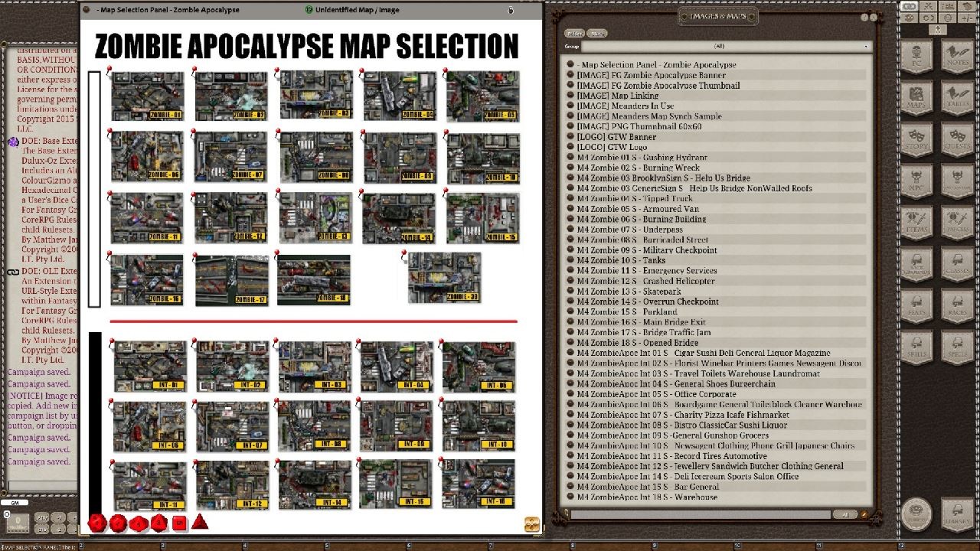Open the NPC sidebar button
980x551 pixels.
(x=916, y=180)
